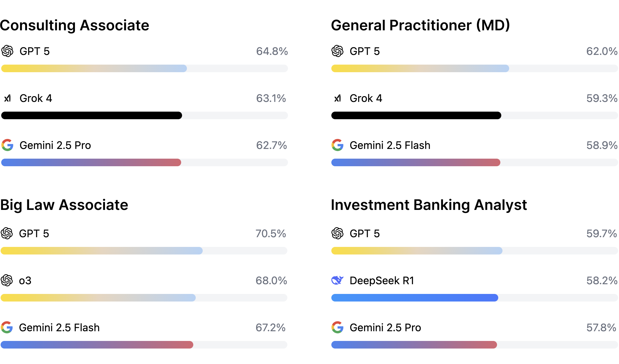Click the 70.5% score value
619x364 pixels.
271,234
